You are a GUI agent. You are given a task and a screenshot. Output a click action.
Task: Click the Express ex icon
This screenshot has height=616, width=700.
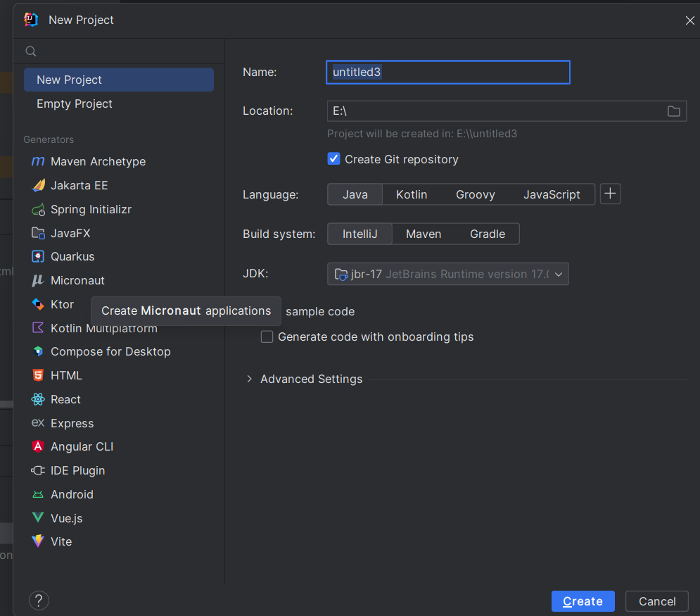(x=38, y=422)
